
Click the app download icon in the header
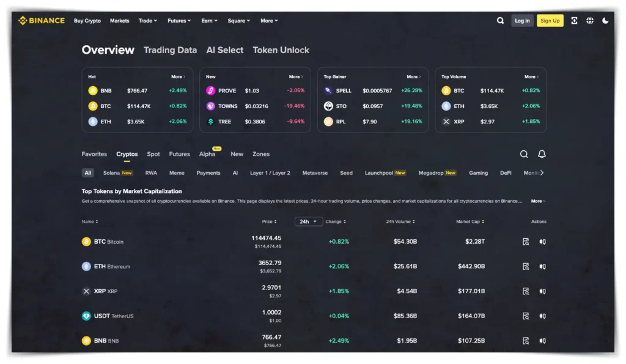pos(574,21)
